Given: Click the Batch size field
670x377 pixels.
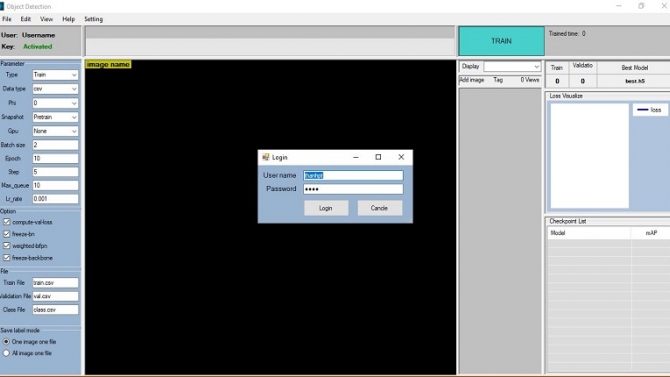Looking at the screenshot, I should click(x=55, y=145).
